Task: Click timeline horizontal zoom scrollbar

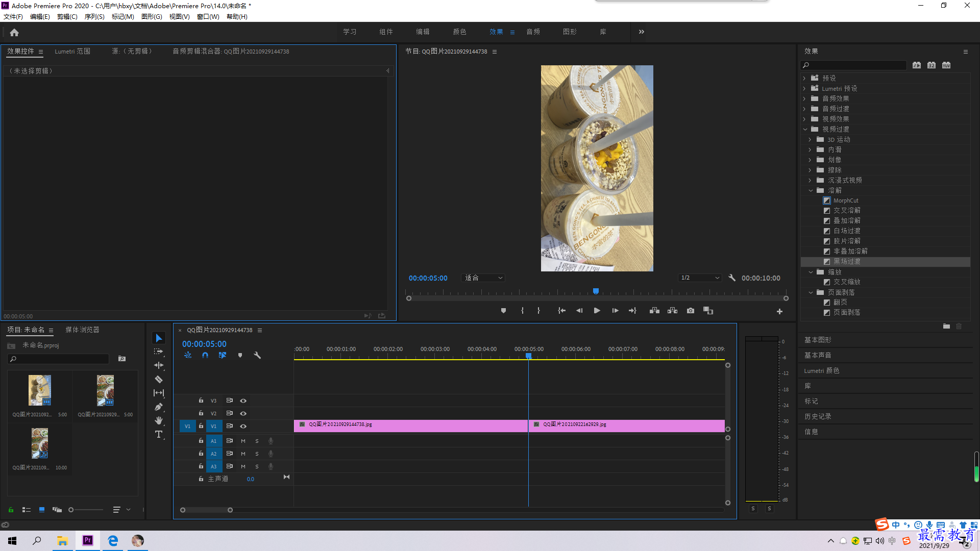Action: pyautogui.click(x=206, y=510)
